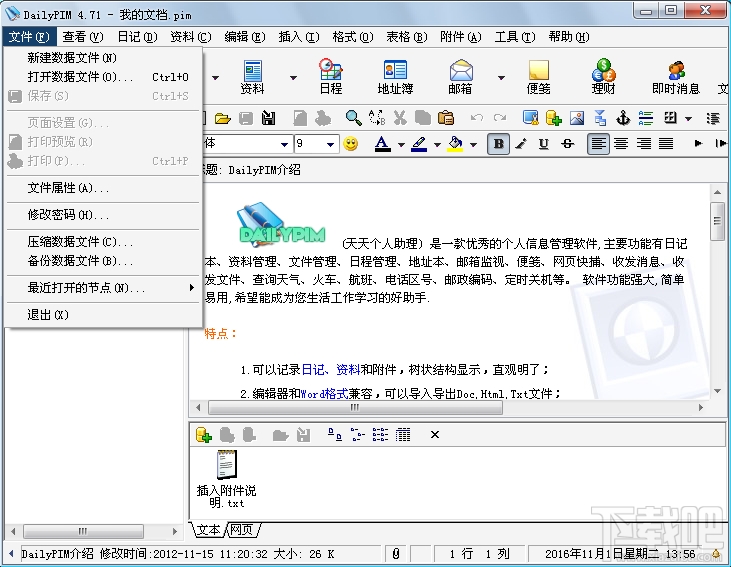
Task: Switch to the 文本 tab
Action: pos(208,530)
